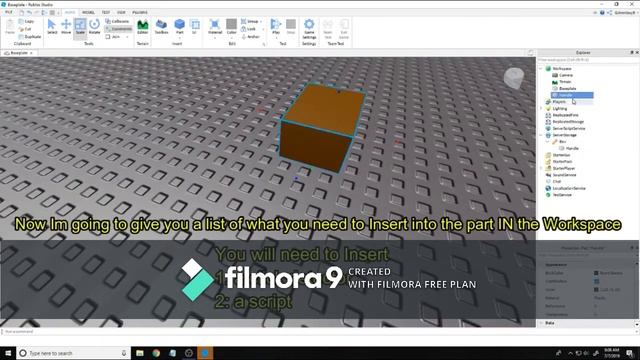Image resolution: width=640 pixels, height=360 pixels.
Task: Start Play testing
Action: pos(276,27)
